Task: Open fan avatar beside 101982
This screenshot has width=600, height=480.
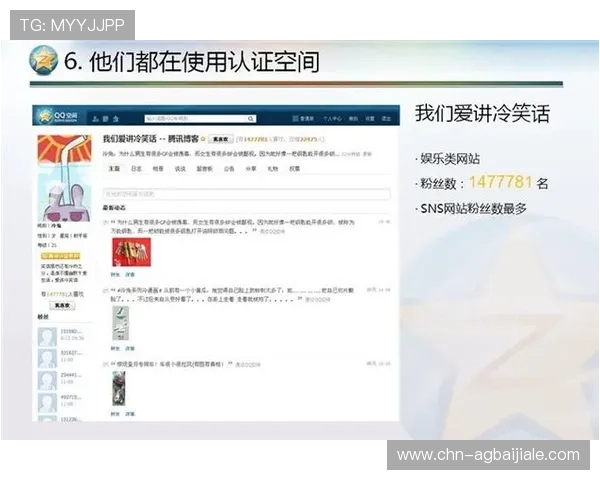Action: point(47,336)
